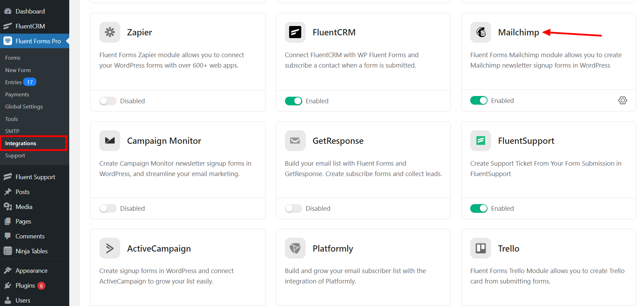Viewport: 644px width, 306px height.
Task: Open Mailchimp settings gear icon
Action: point(623,100)
